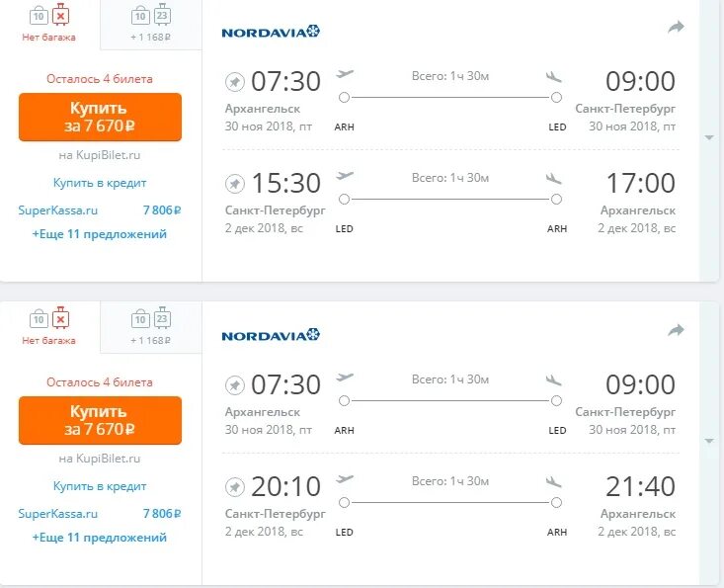The width and height of the screenshot is (724, 588).
Task: Pin the 15:30 return flight
Action: click(235, 184)
